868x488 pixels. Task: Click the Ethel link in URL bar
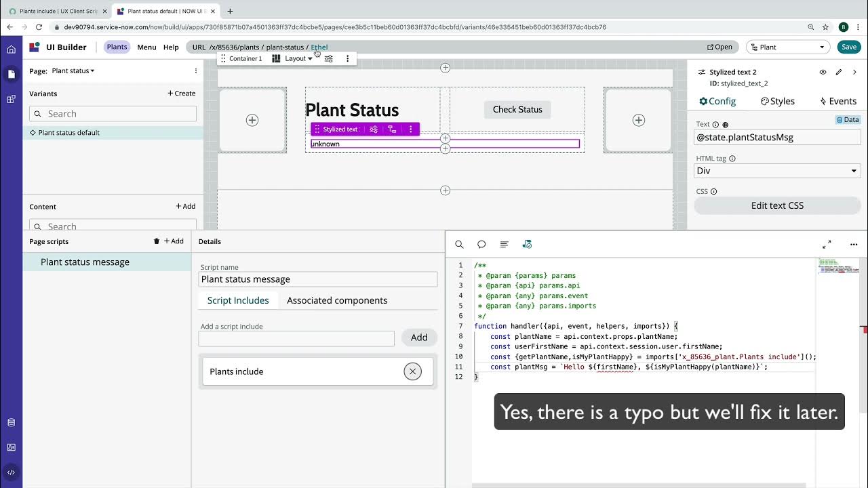(x=319, y=47)
